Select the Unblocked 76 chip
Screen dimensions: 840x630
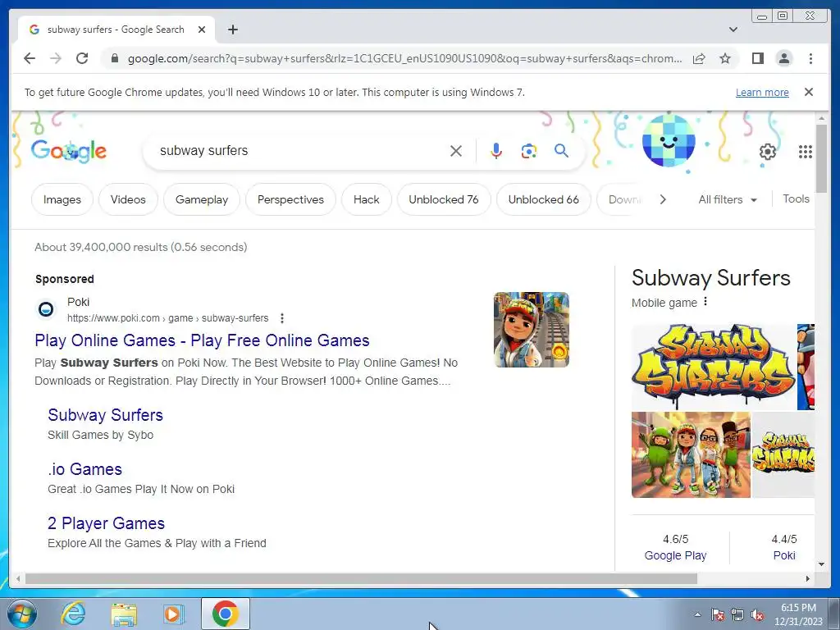(444, 199)
